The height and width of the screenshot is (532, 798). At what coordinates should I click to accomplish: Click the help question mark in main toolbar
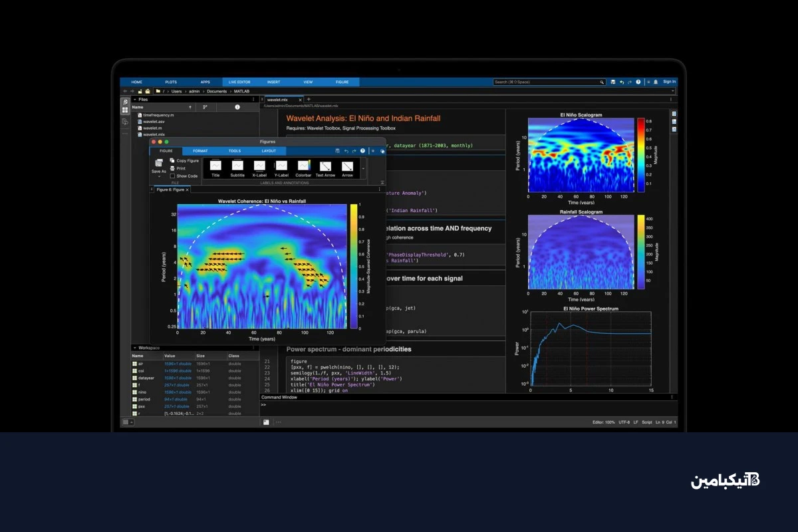638,82
